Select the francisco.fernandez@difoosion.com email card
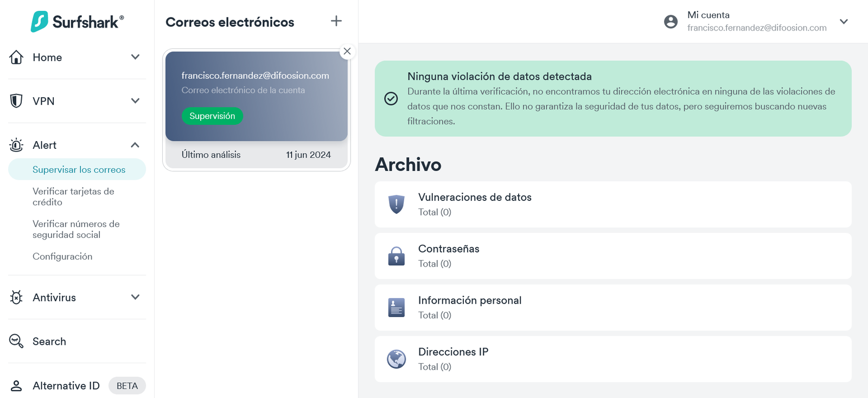This screenshot has height=398, width=868. pyautogui.click(x=257, y=96)
